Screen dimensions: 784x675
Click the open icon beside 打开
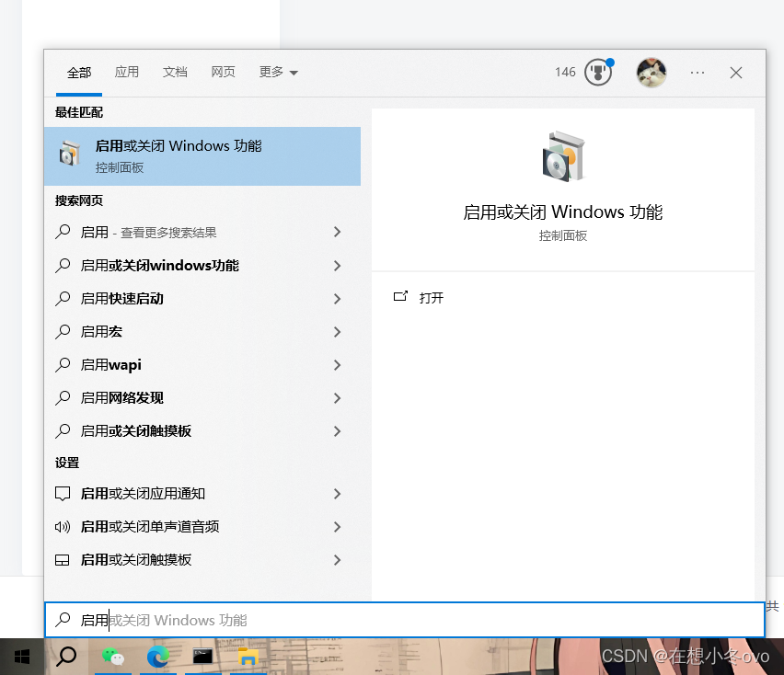[x=400, y=296]
